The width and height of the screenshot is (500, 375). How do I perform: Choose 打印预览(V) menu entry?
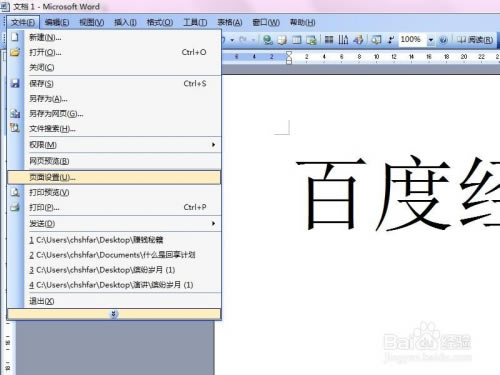tap(114, 192)
